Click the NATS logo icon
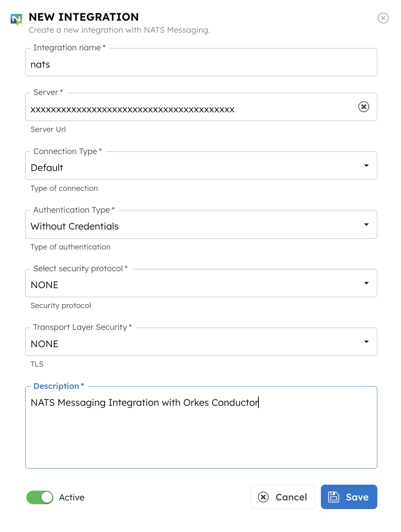The height and width of the screenshot is (532, 401). pyautogui.click(x=16, y=19)
